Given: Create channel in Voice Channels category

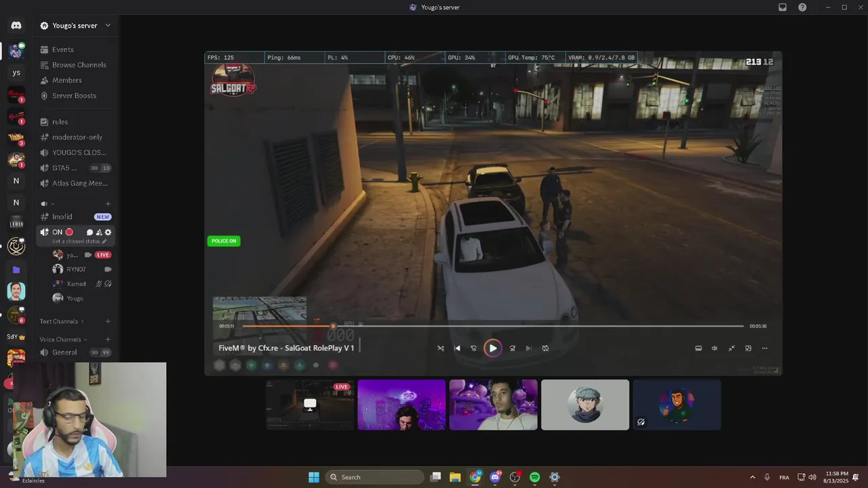Looking at the screenshot, I should point(108,340).
